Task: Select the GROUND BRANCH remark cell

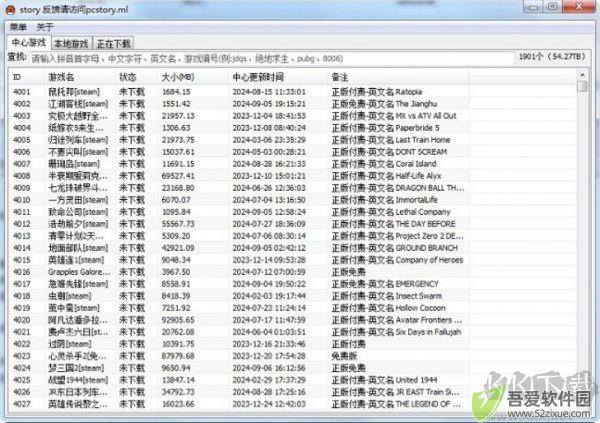Action: coord(395,248)
